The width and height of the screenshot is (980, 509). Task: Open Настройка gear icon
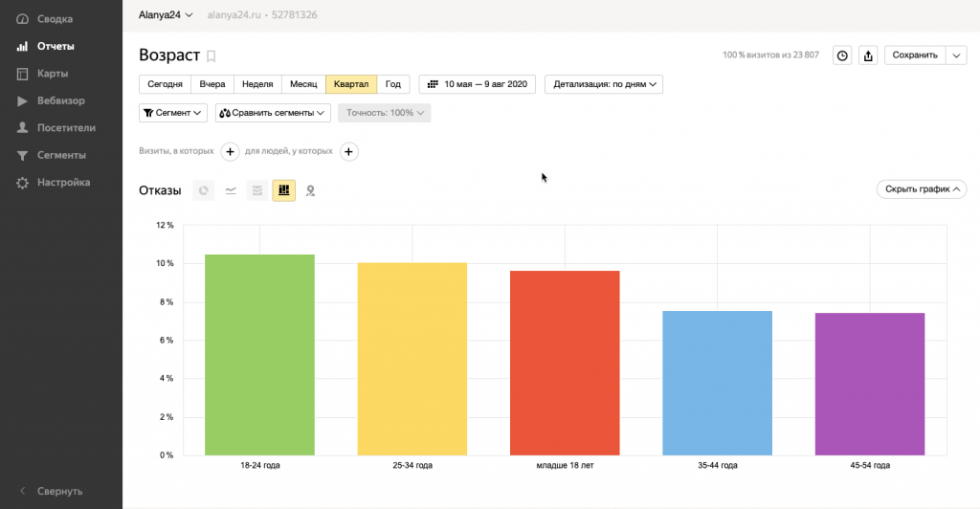click(x=22, y=183)
